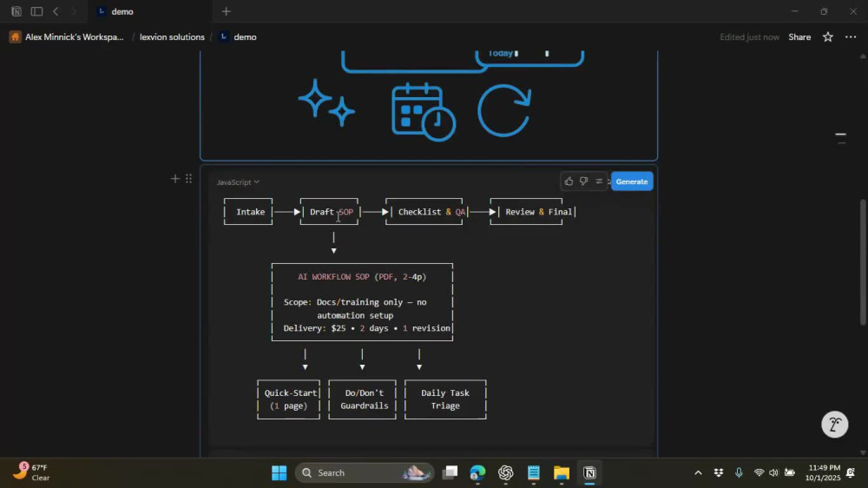Open the three-dot page options menu
This screenshot has width=868, height=488.
click(x=851, y=37)
